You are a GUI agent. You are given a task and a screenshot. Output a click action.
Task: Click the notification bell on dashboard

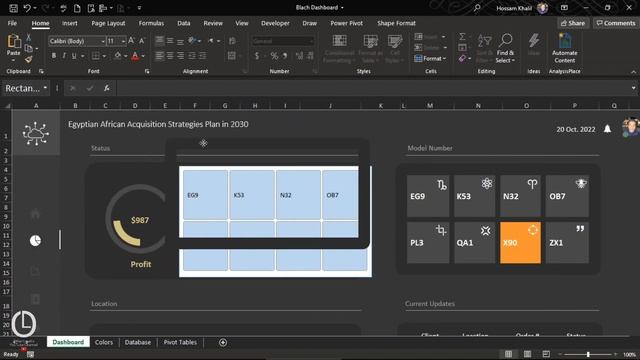point(607,129)
